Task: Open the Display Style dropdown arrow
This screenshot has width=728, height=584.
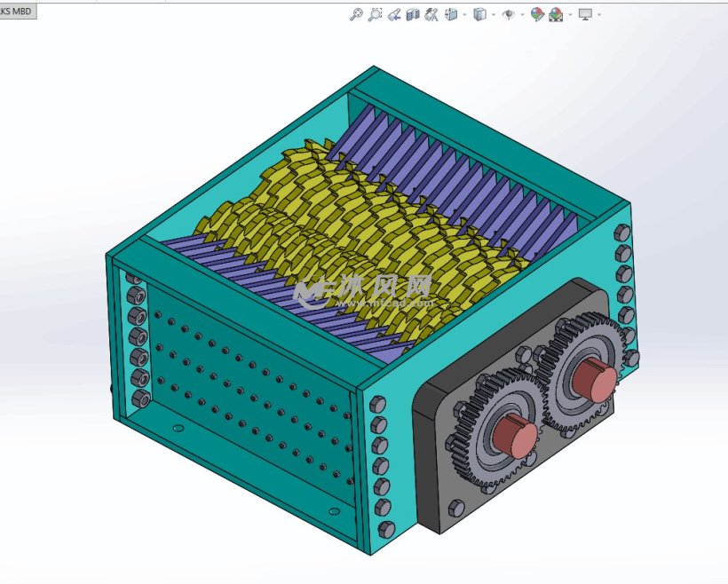Action: pyautogui.click(x=493, y=13)
